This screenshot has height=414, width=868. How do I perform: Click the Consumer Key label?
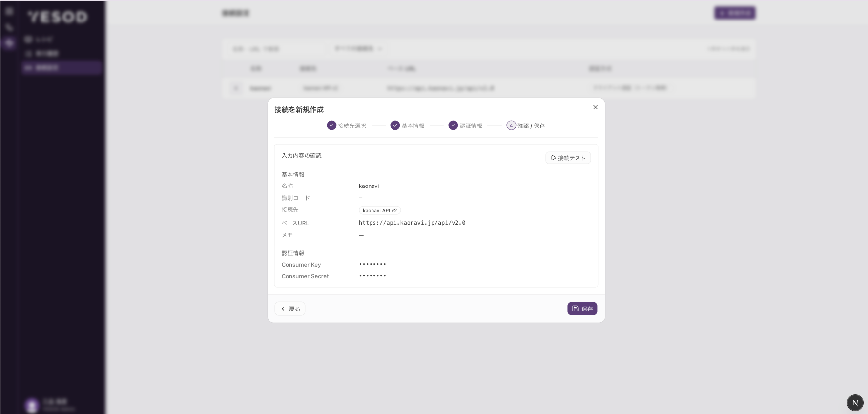[x=301, y=265]
